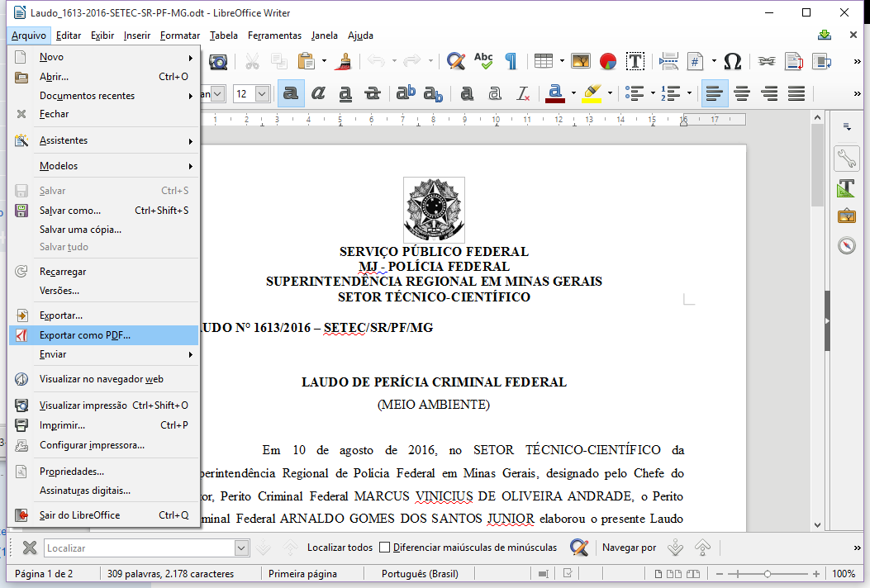
Task: Open the numbered list style dropdown arrow
Action: click(x=690, y=94)
